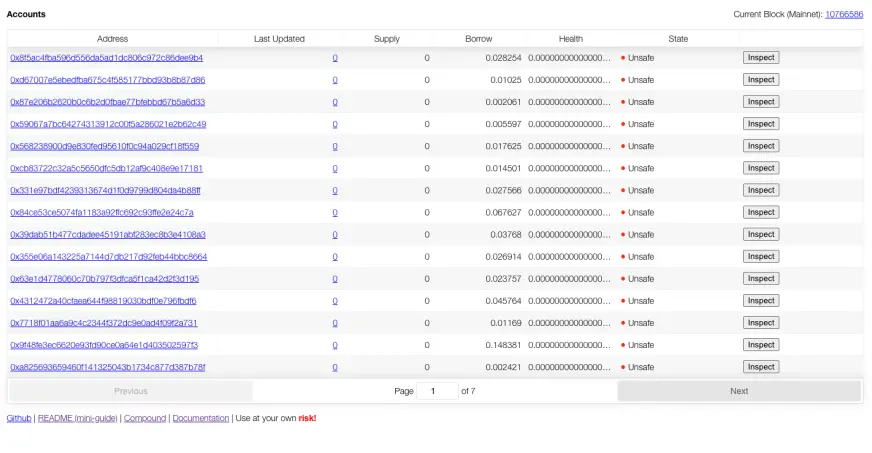
Task: Inspect the account with borrow 0.023757
Action: 761,278
